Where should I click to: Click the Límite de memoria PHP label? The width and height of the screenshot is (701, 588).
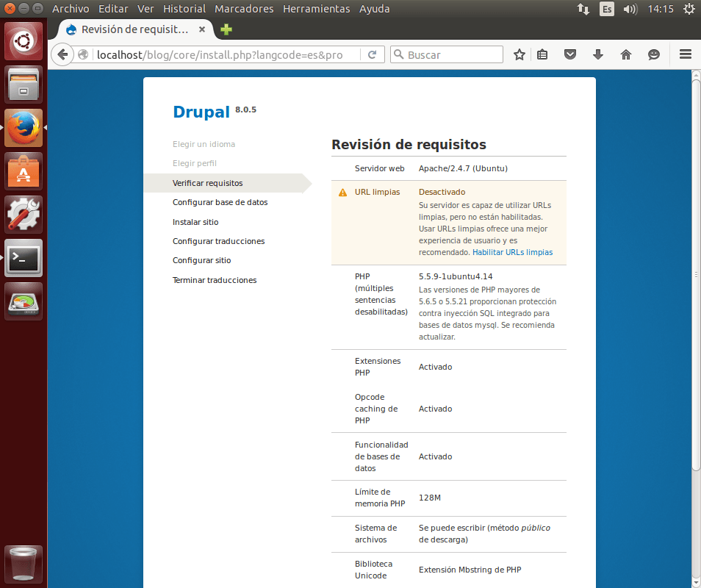tap(380, 498)
